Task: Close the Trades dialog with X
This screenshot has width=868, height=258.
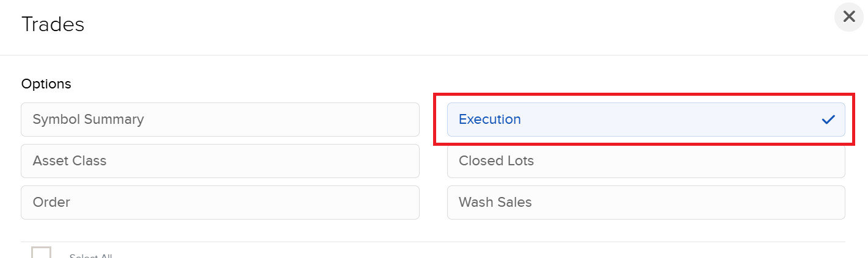Action: [848, 16]
